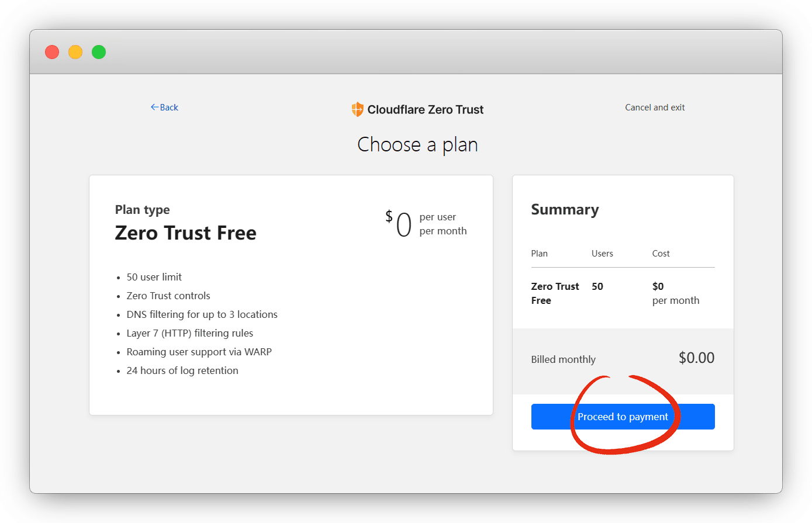Click Roaming user support via WARP item
Image resolution: width=812 pixels, height=523 pixels.
(199, 352)
